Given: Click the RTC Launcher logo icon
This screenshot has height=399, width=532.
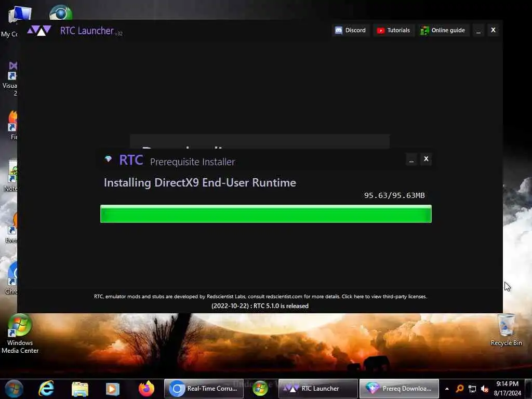Looking at the screenshot, I should pos(39,31).
